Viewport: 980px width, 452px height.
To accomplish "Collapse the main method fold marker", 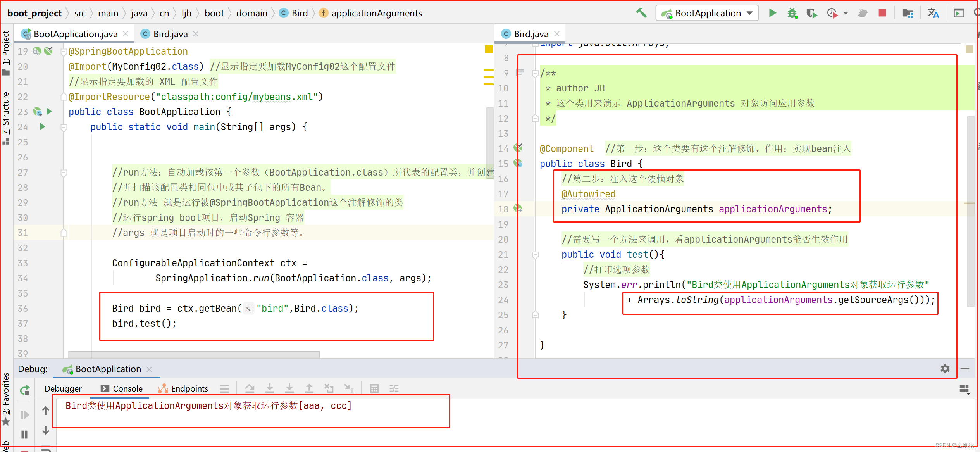I will (x=64, y=127).
